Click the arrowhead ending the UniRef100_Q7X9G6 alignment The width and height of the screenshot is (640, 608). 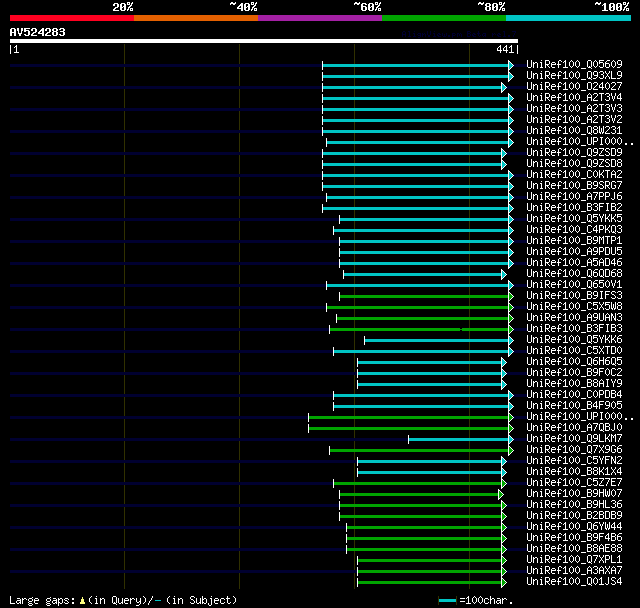coord(511,450)
